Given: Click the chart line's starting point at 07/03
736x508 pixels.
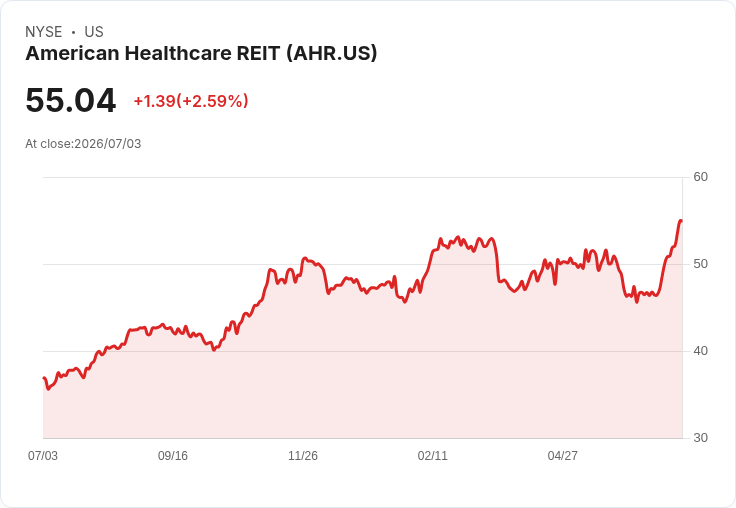Looking at the screenshot, I should point(44,378).
